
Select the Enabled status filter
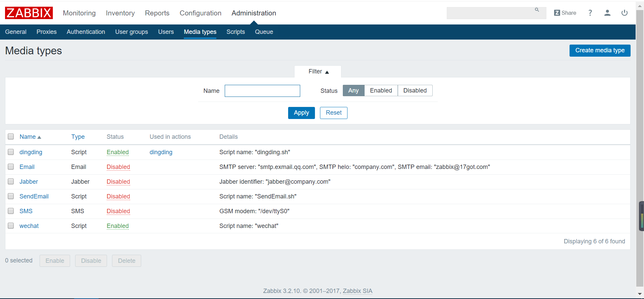tap(381, 91)
